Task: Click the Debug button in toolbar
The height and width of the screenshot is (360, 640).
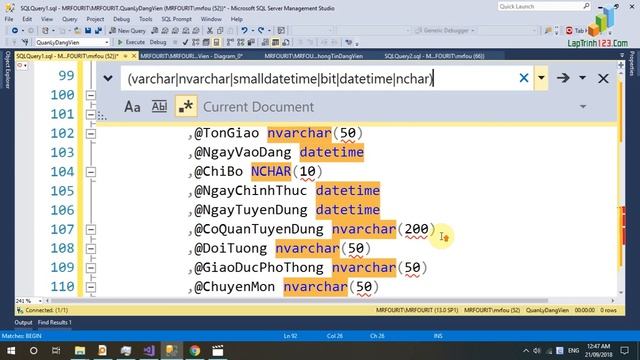Action: pyautogui.click(x=158, y=42)
